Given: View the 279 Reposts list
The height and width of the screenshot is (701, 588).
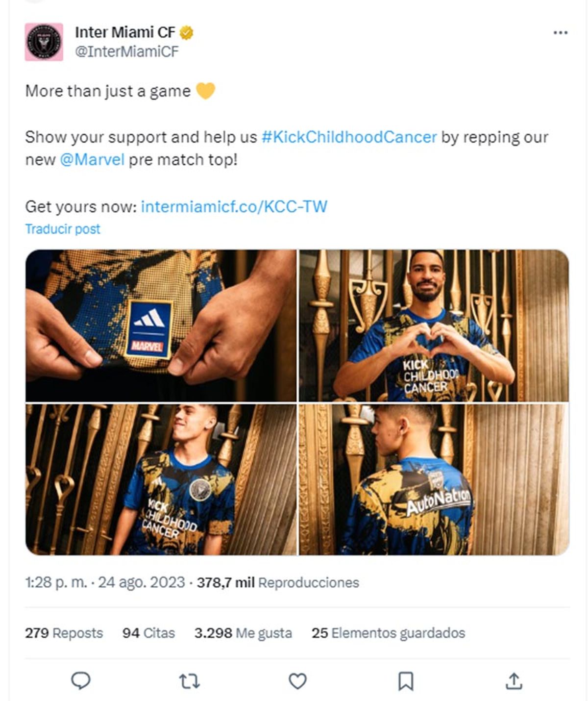Looking at the screenshot, I should pyautogui.click(x=64, y=633).
